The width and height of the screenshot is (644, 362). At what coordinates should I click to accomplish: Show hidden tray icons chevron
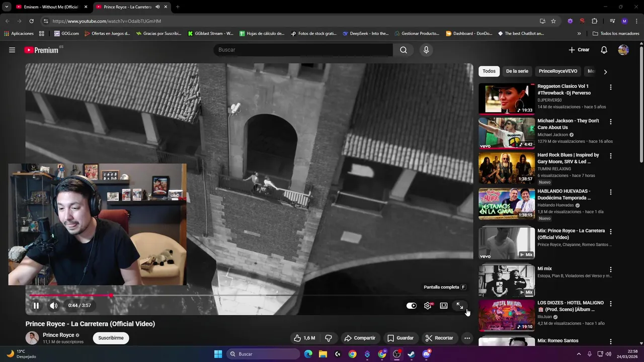(579, 354)
